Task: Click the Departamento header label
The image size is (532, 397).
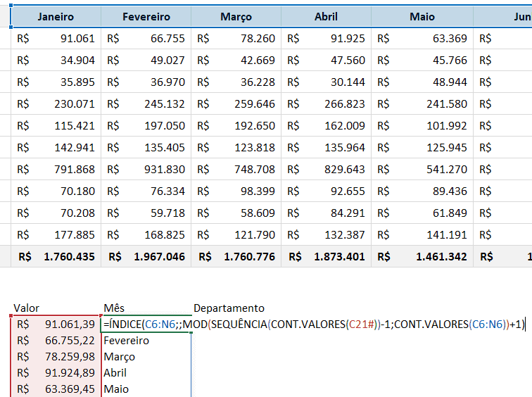Action: [229, 308]
